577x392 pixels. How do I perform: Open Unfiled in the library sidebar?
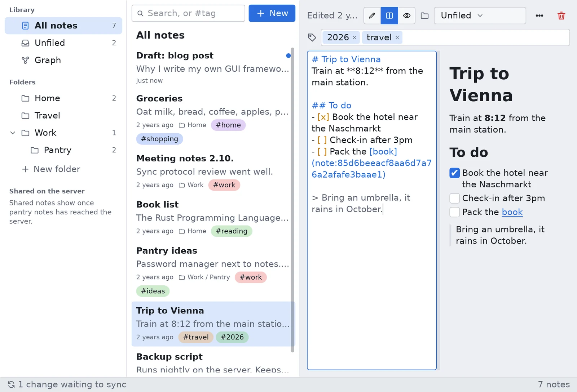pos(63,43)
